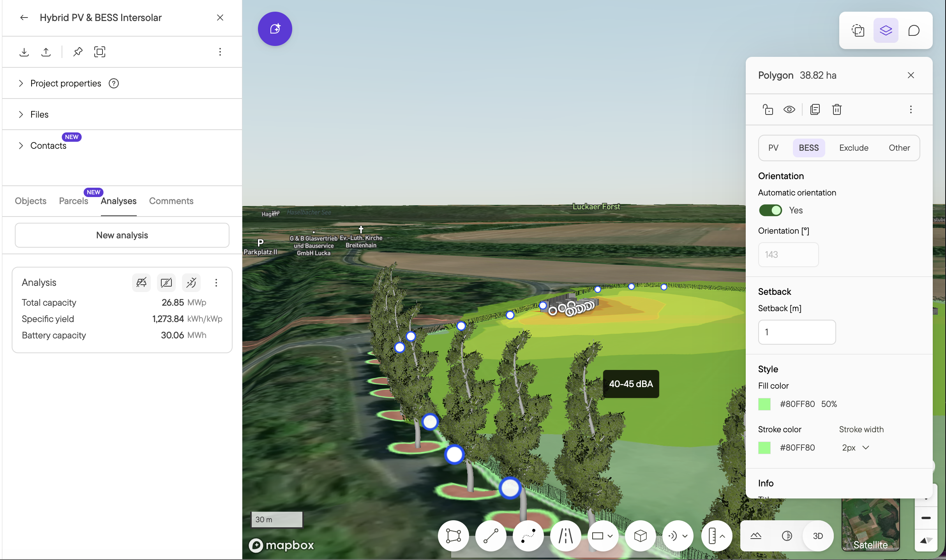Expand the Project properties section
This screenshot has width=946, height=560.
pyautogui.click(x=65, y=83)
